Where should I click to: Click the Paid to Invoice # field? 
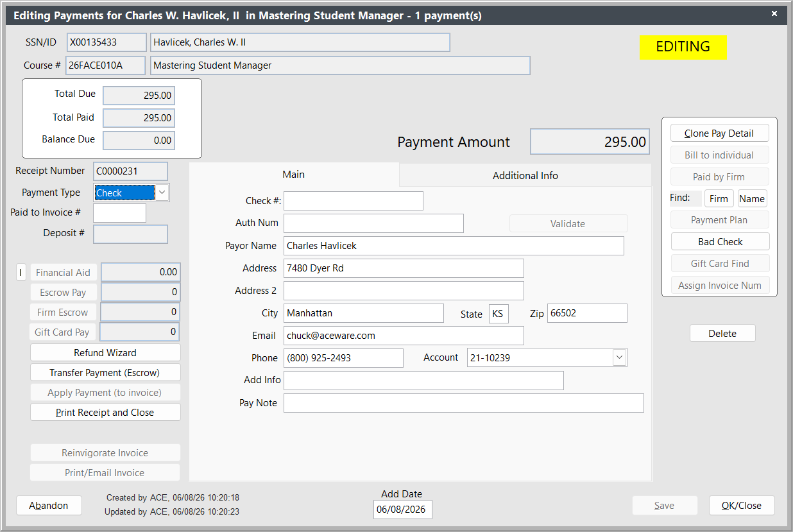(119, 213)
